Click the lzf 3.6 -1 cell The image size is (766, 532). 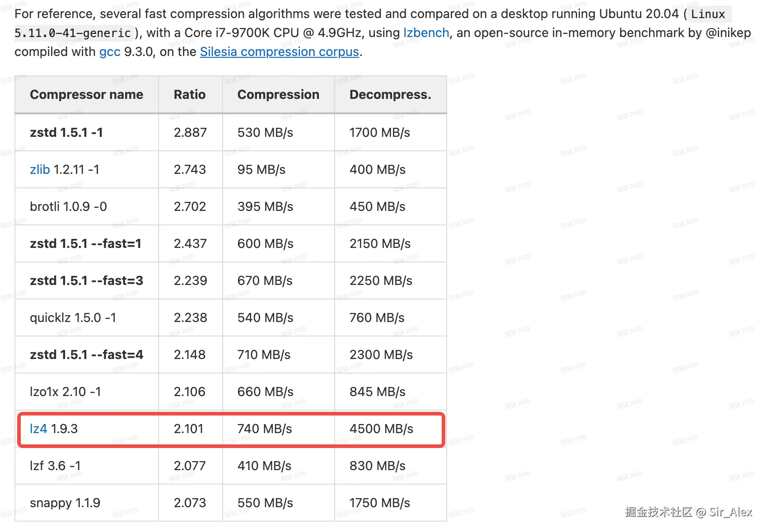(55, 466)
